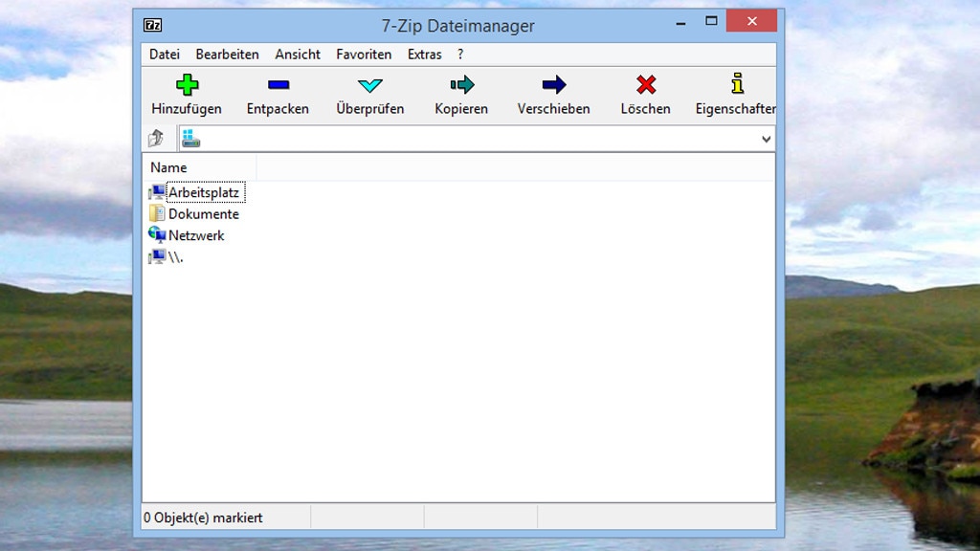Screen dimensions: 980x551
Task: Click the Verschieben label
Action: [554, 109]
